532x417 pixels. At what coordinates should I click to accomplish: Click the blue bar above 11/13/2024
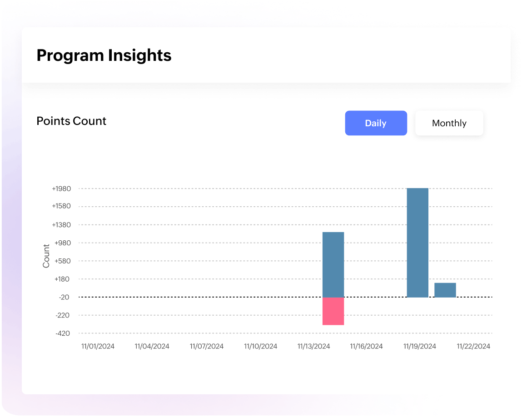click(333, 263)
